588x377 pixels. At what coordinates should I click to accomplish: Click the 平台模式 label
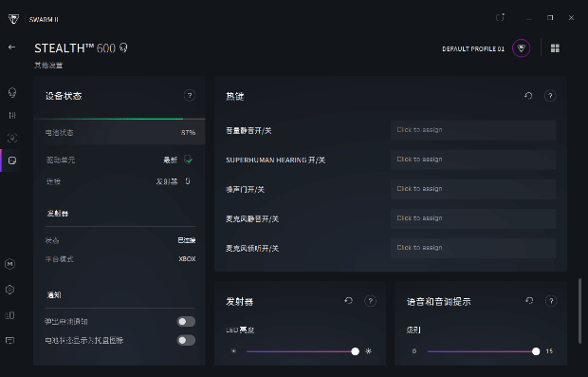(x=59, y=259)
